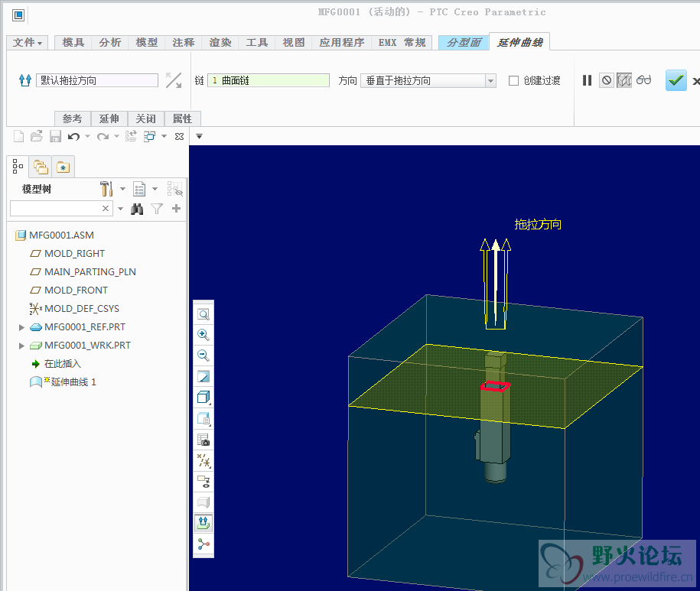
Task: Open the tree show dropdown arrow
Action: point(155,189)
